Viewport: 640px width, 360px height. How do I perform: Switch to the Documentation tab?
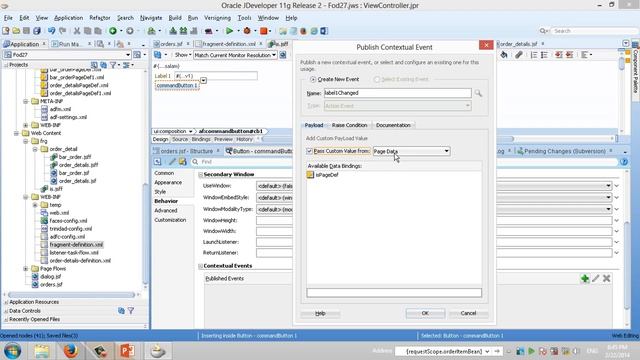pyautogui.click(x=393, y=125)
